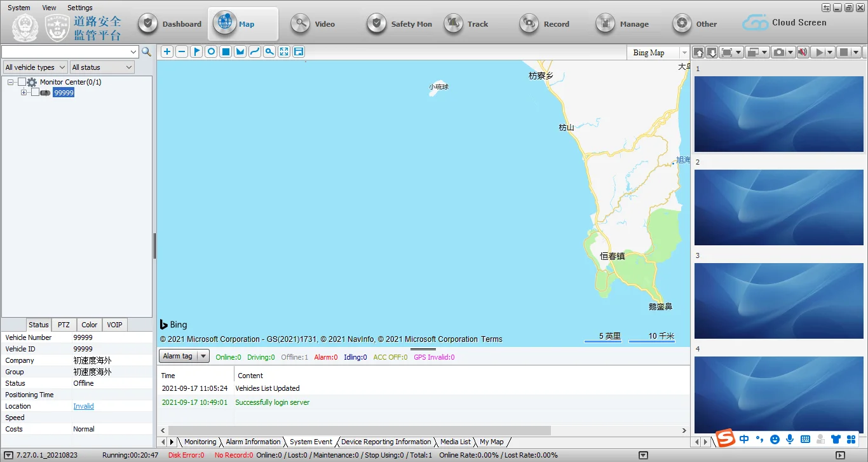Open the All status filter dropdown
This screenshot has width=868, height=462.
(102, 67)
